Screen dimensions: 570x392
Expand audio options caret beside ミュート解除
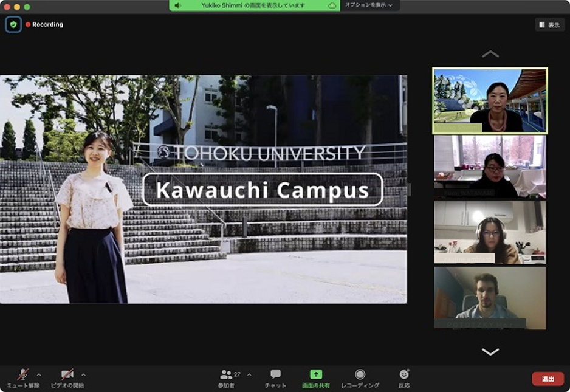pyautogui.click(x=39, y=374)
